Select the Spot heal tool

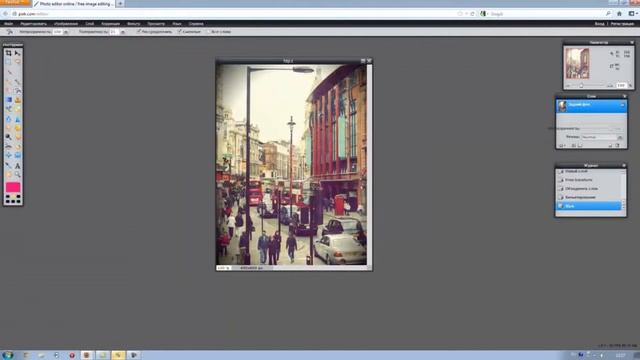pos(18,146)
